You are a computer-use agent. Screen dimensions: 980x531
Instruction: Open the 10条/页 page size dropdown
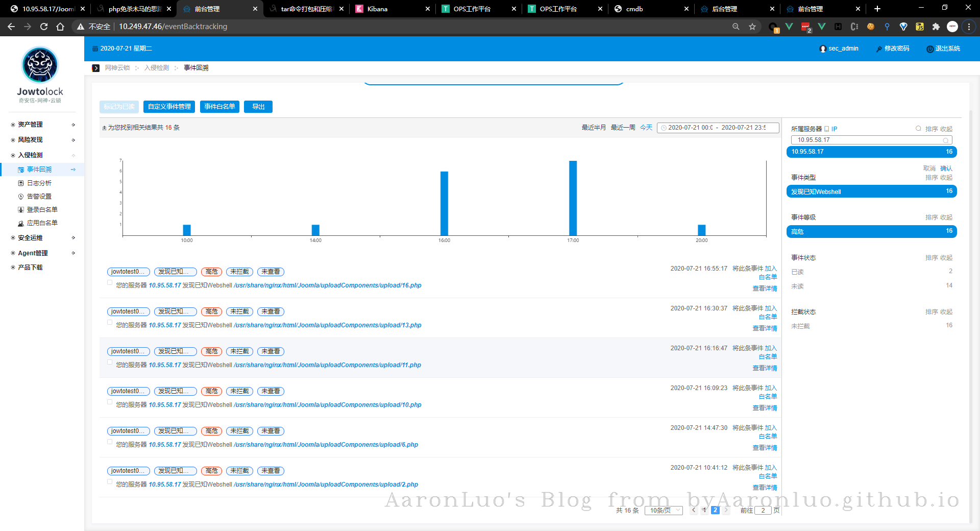[664, 511]
